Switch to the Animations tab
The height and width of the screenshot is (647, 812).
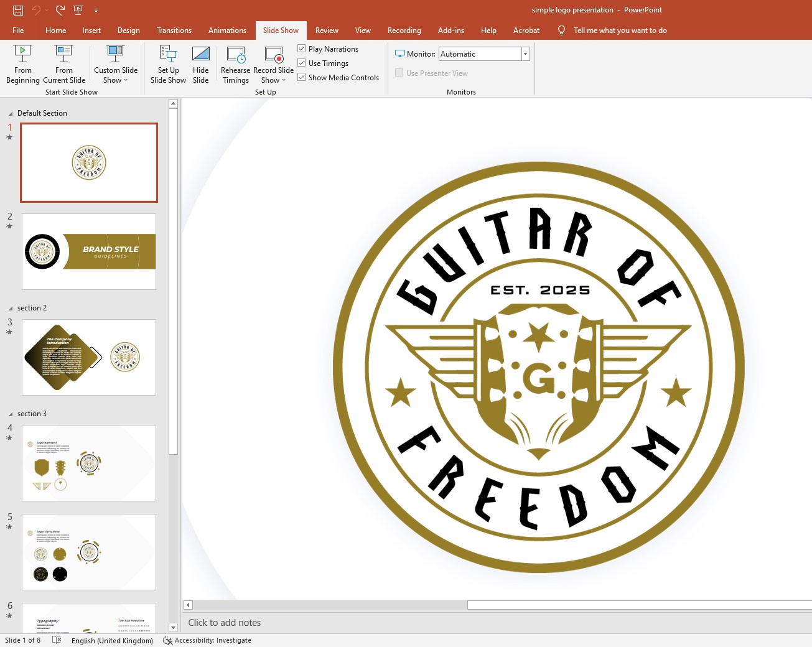(227, 30)
